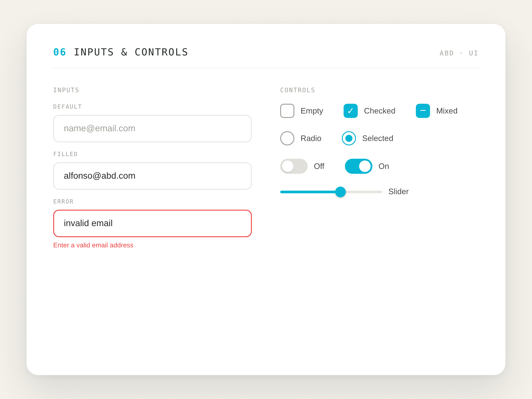Viewport: 532px width, 399px height.
Task: Uncheck the Checked checkbox
Action: (x=350, y=111)
